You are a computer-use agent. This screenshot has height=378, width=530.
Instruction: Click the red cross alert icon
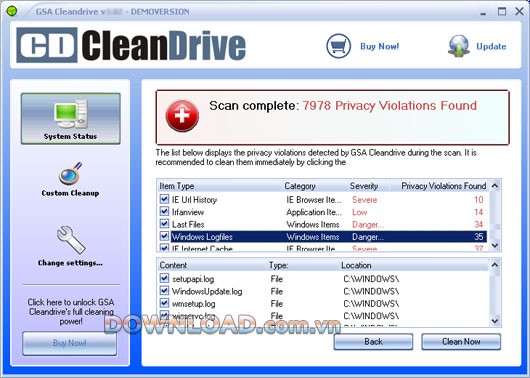[182, 116]
